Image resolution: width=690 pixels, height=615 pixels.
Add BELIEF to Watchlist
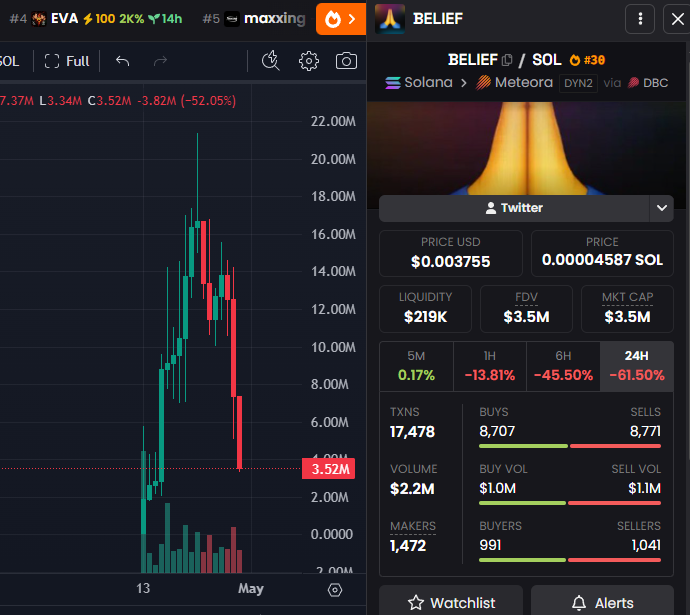click(451, 601)
